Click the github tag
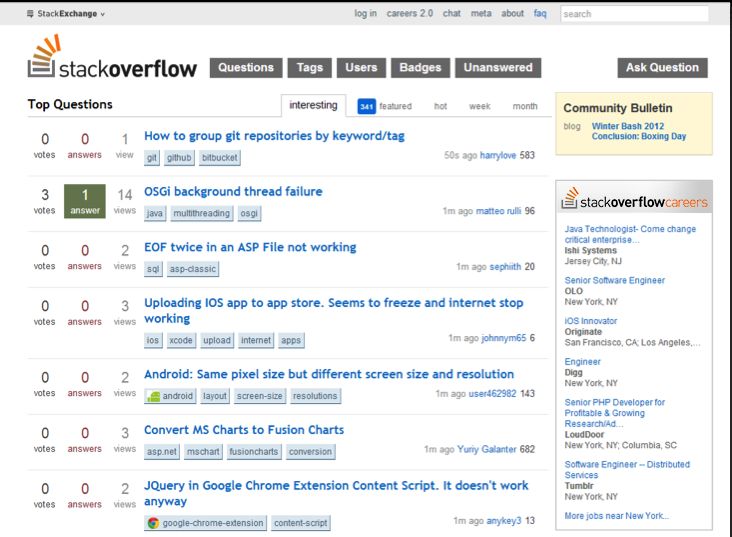Viewport: 732px width, 537px height. (x=179, y=158)
